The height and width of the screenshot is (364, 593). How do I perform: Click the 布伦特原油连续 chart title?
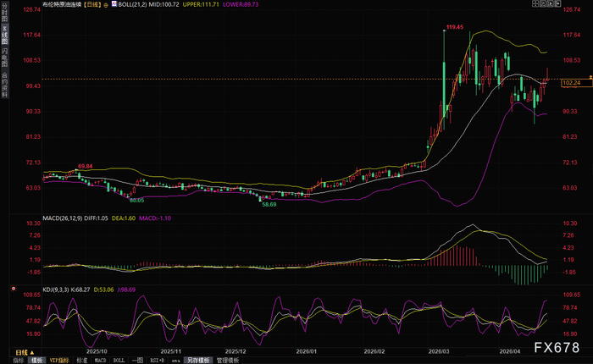click(x=63, y=4)
